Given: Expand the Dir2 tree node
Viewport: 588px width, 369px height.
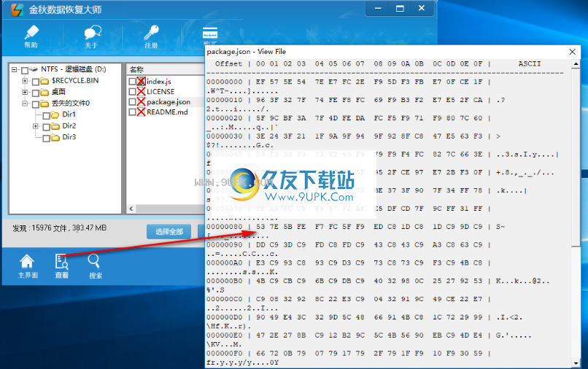Looking at the screenshot, I should [35, 126].
